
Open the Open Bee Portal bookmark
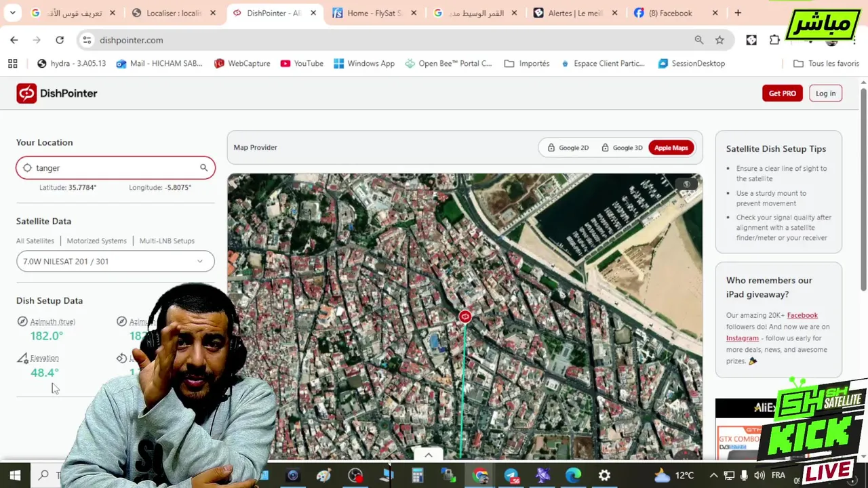pos(448,63)
